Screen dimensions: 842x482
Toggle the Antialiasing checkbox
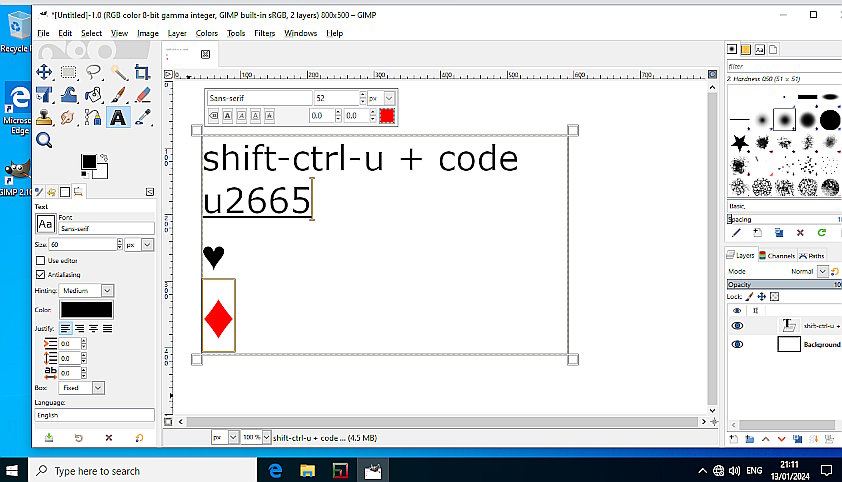(40, 274)
